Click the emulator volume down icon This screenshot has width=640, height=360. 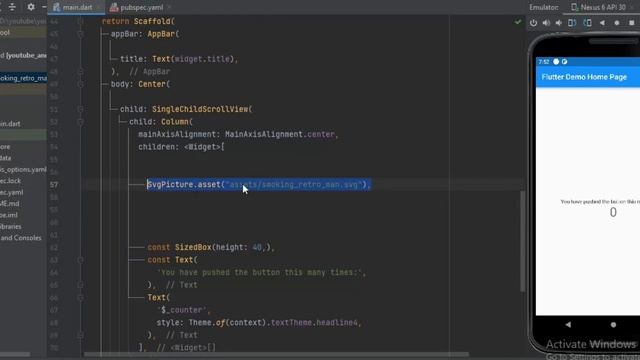click(559, 23)
